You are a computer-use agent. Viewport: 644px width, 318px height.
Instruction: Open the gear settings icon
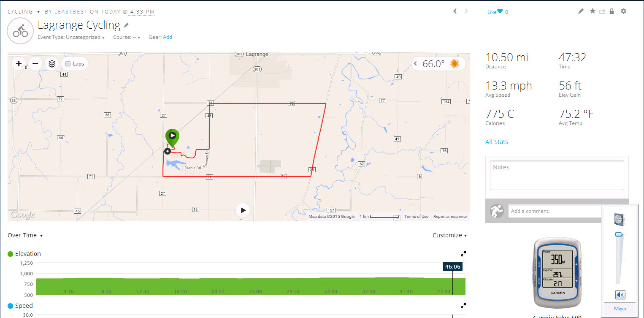623,11
